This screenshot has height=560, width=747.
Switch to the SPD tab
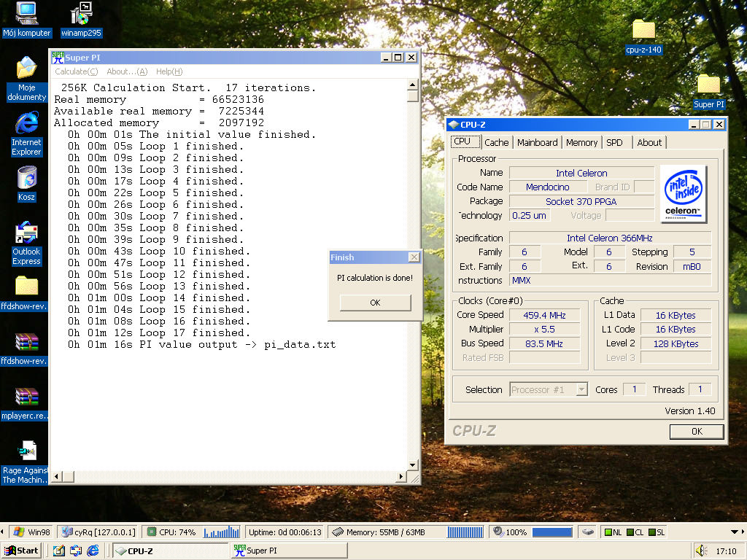point(614,142)
